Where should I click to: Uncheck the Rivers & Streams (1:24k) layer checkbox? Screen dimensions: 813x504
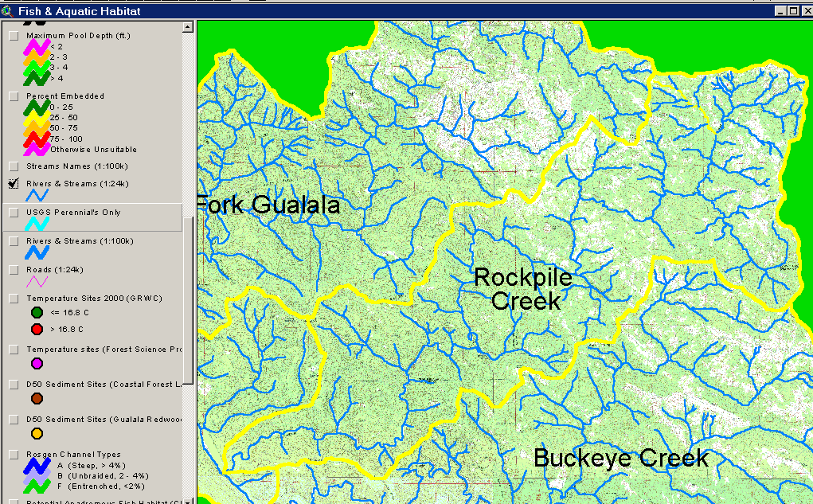point(14,184)
